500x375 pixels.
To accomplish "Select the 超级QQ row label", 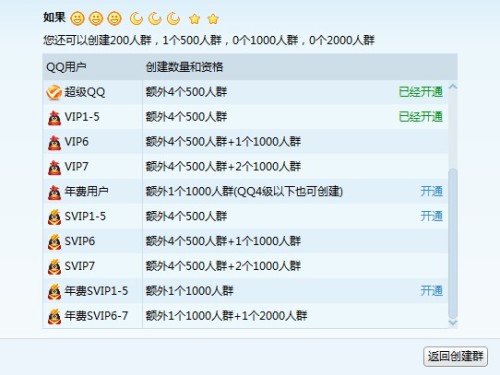I will click(x=85, y=92).
